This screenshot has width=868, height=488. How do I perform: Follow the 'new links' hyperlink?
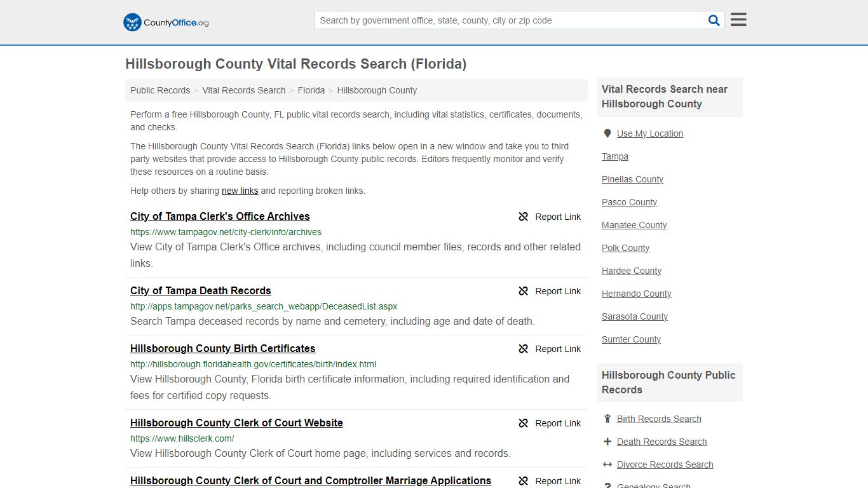click(x=240, y=191)
